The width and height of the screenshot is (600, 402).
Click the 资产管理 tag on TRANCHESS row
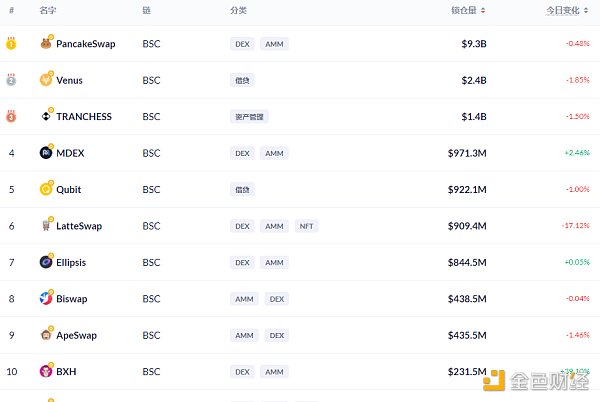click(x=249, y=116)
